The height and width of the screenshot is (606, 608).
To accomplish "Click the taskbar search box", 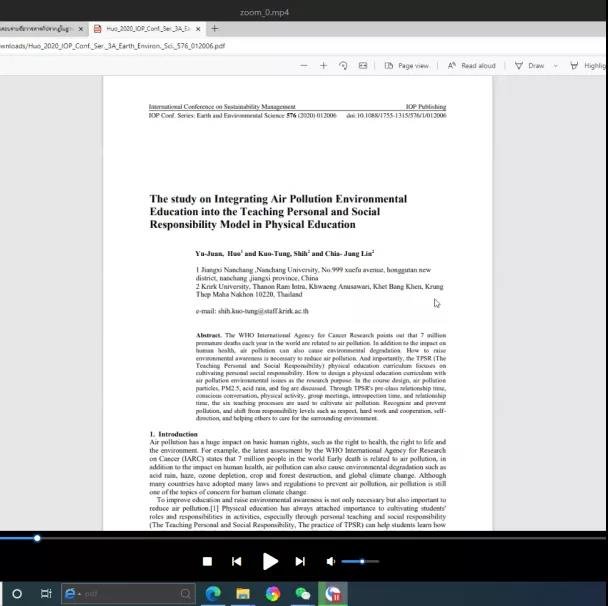I will [x=128, y=594].
